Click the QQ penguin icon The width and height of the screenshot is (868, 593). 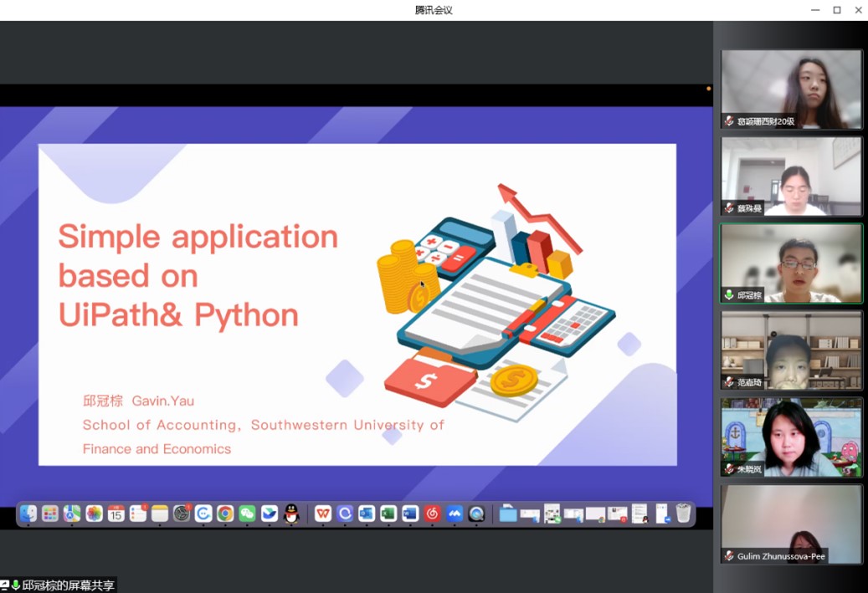coord(291,514)
